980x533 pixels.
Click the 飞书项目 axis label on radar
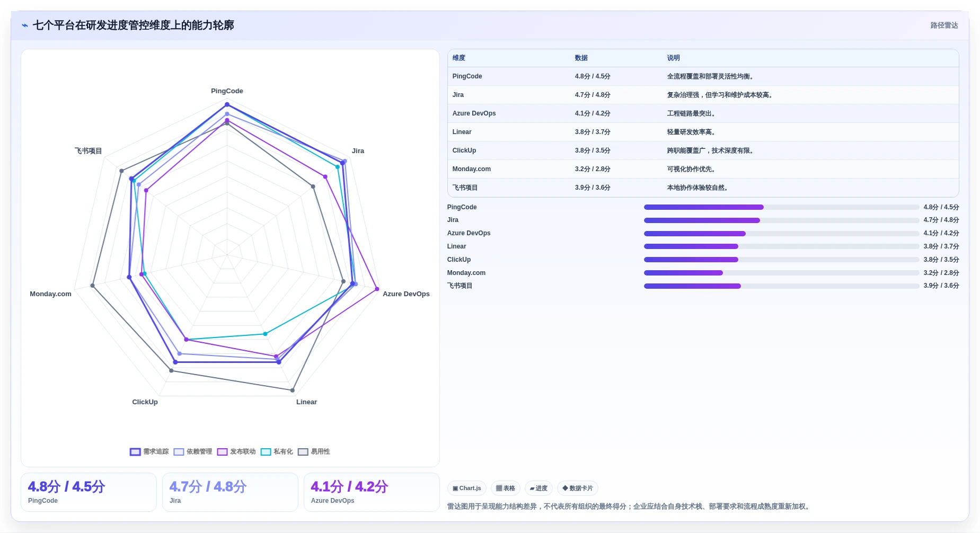(x=88, y=151)
